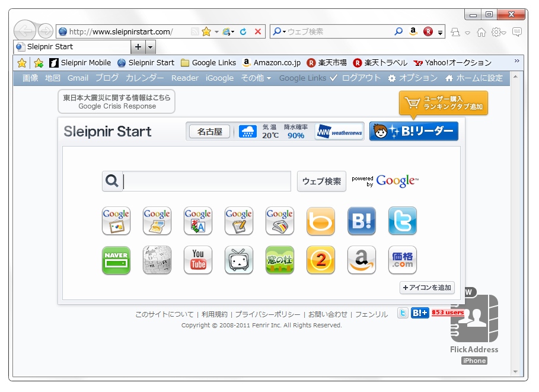The height and width of the screenshot is (392, 539).
Task: Open the B!リーダー banner button
Action: [x=414, y=131]
